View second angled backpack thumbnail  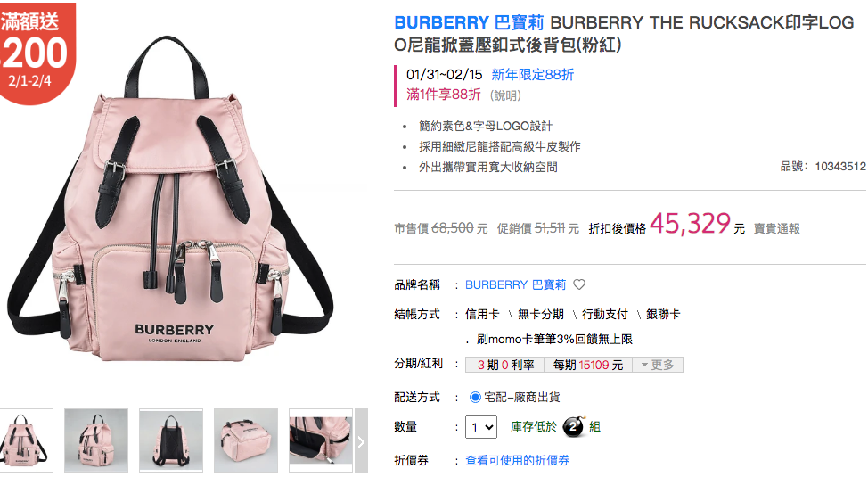pyautogui.click(x=96, y=441)
